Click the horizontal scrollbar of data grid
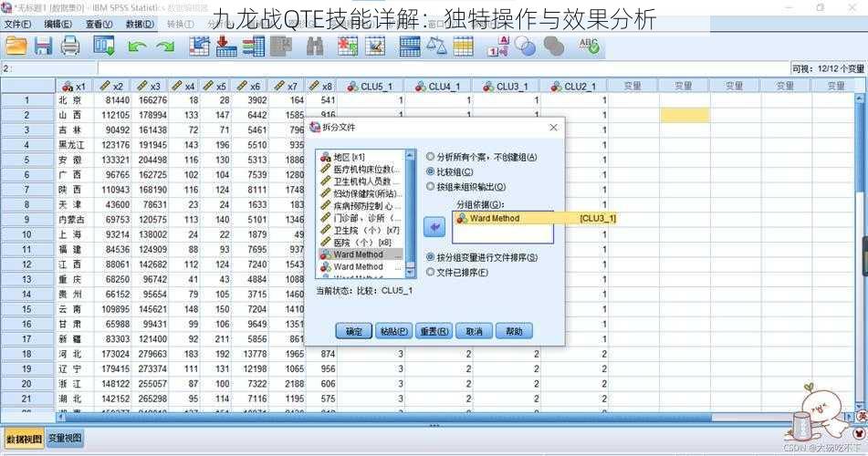Screen dimensions: 868x456 point(382,417)
